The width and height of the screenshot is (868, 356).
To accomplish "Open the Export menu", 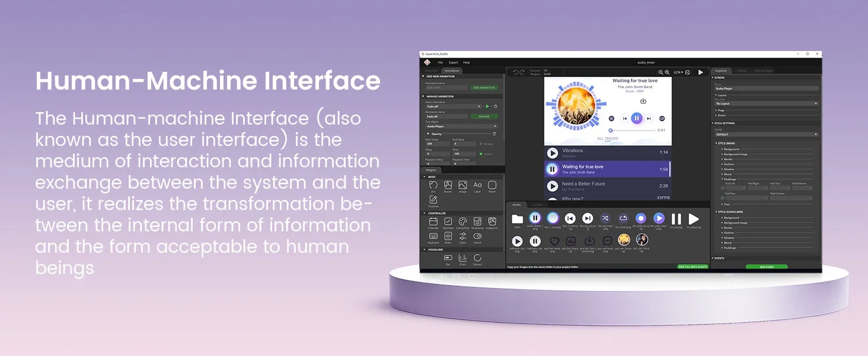I will (454, 62).
